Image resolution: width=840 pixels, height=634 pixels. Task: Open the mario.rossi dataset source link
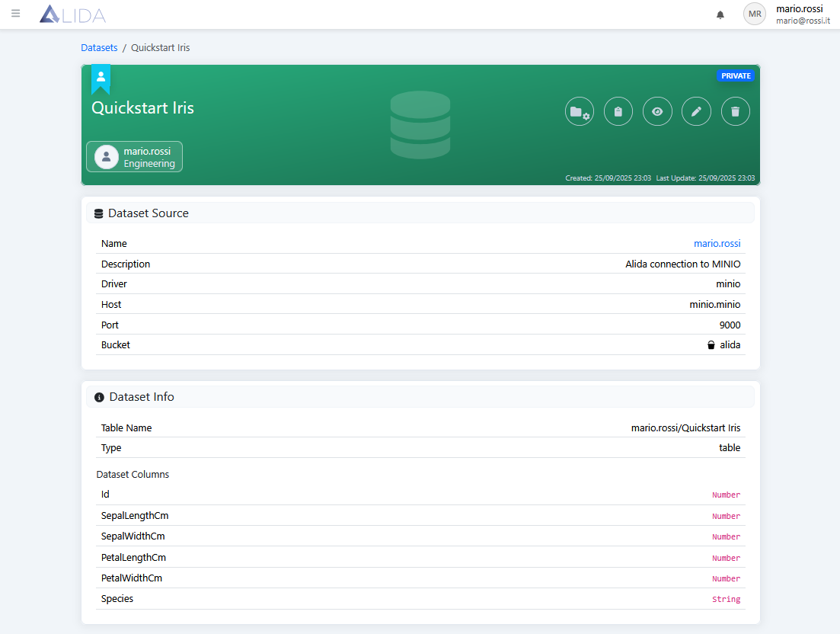(717, 243)
